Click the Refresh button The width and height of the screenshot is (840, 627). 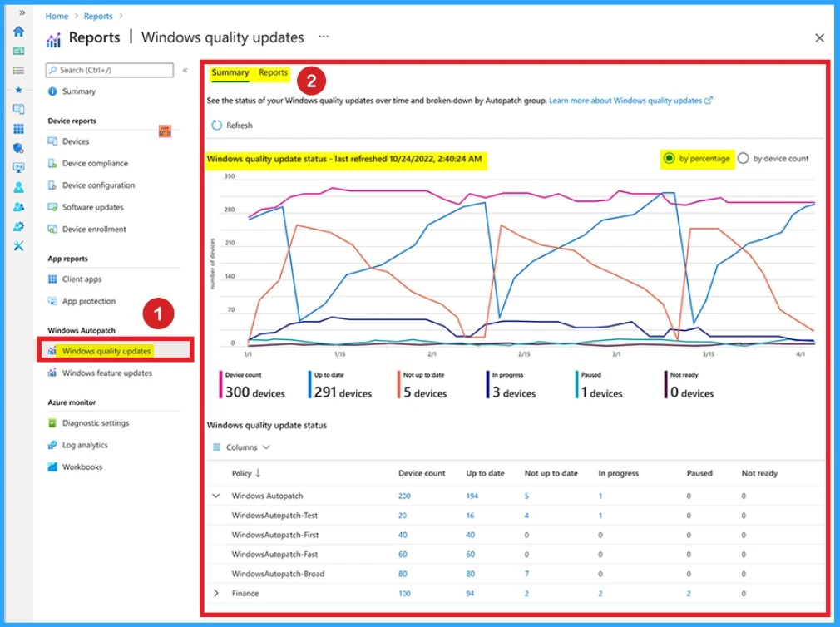pyautogui.click(x=232, y=126)
